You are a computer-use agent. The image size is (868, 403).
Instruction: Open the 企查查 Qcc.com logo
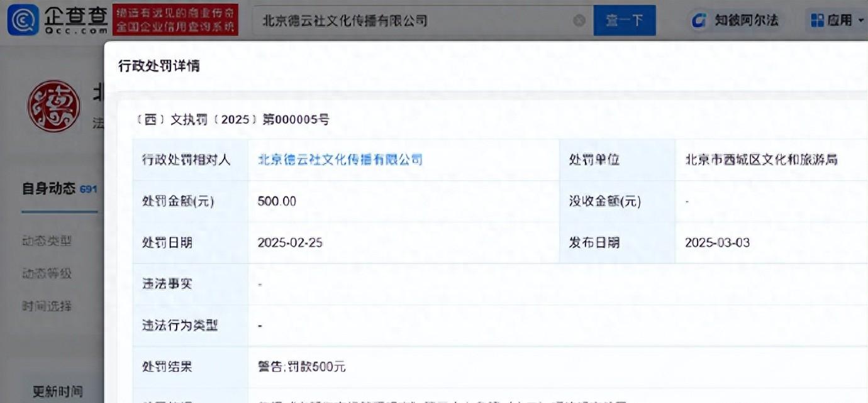pyautogui.click(x=57, y=20)
